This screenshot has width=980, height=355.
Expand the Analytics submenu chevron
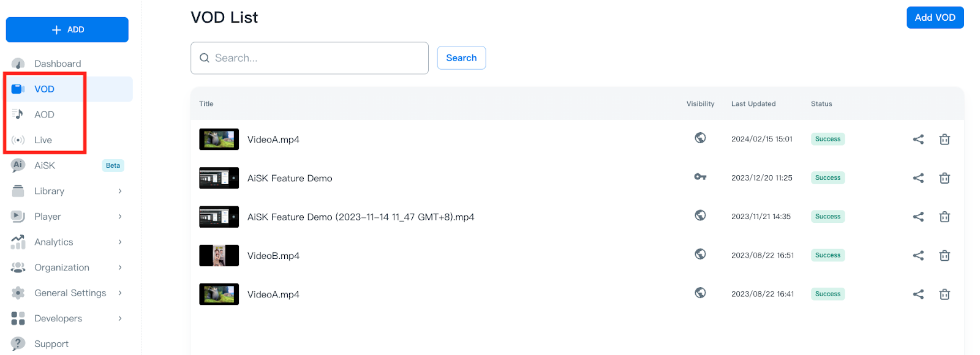coord(120,242)
